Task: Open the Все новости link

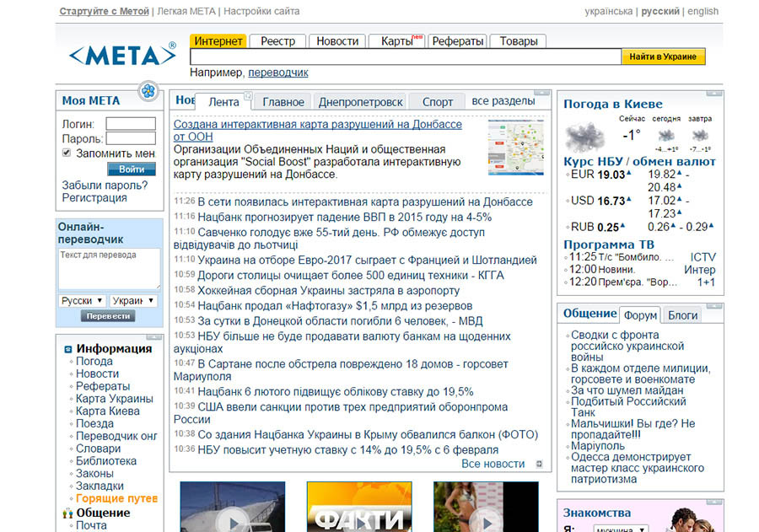Action: pyautogui.click(x=493, y=464)
